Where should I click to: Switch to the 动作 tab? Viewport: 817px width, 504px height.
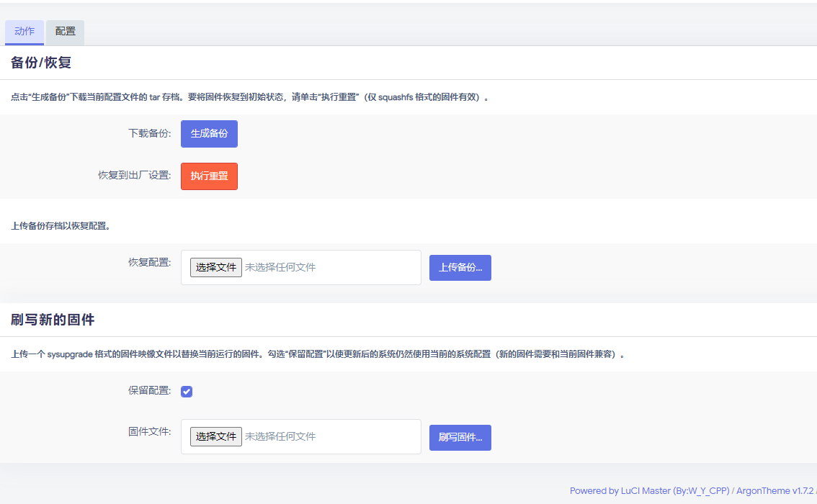click(x=24, y=32)
